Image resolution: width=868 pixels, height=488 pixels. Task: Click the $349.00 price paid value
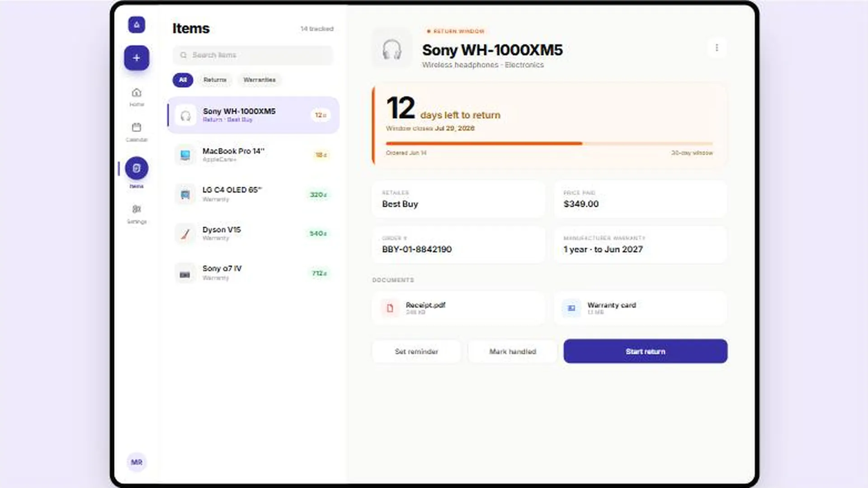581,204
